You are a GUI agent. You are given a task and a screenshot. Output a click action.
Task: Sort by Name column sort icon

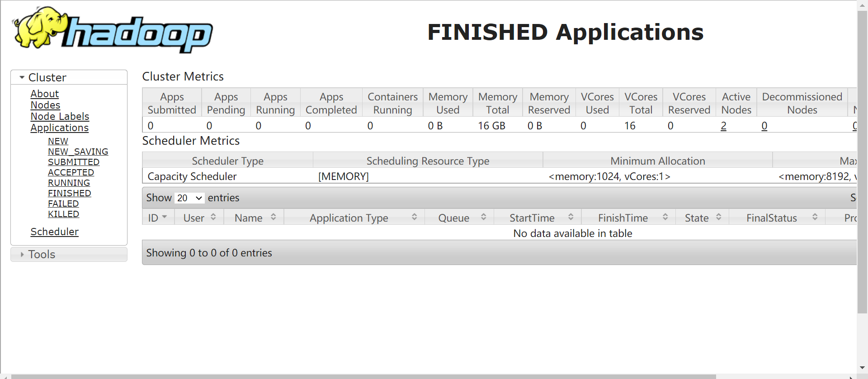(x=274, y=217)
